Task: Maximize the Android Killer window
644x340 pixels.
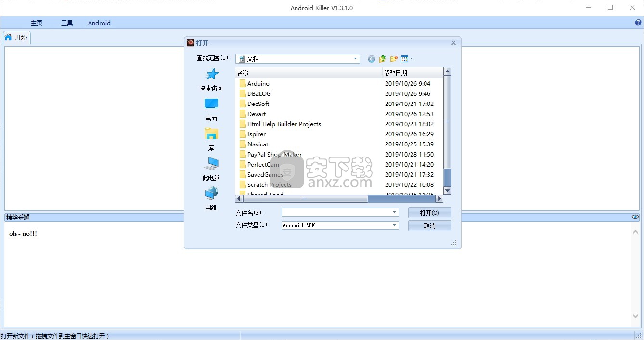Action: coord(610,7)
